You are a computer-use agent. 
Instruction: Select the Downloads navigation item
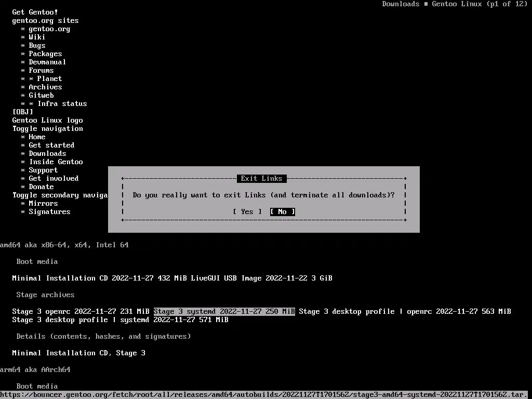coord(47,153)
